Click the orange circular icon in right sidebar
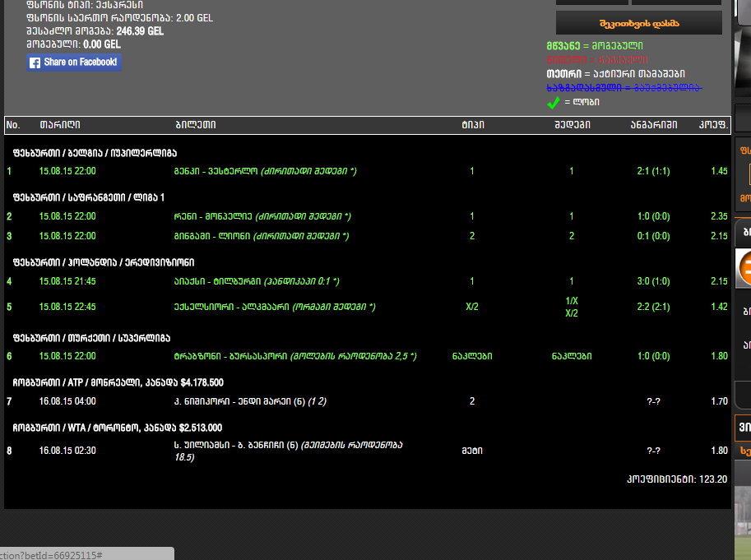The height and width of the screenshot is (560, 751). pos(745,268)
